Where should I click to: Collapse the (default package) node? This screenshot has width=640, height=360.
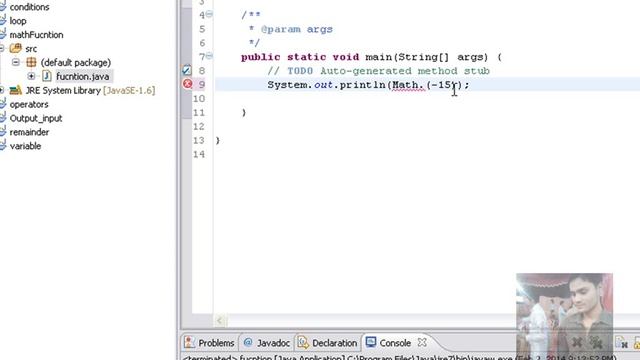[16, 62]
